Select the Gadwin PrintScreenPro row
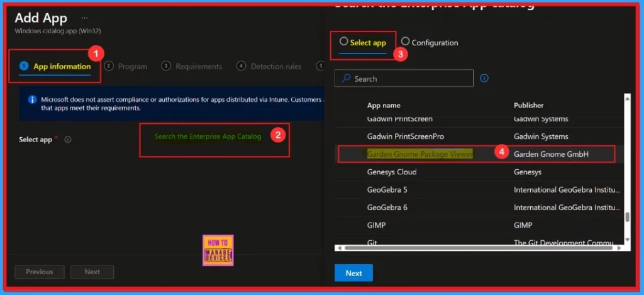Viewport: 644px width, 295px height. (479, 136)
